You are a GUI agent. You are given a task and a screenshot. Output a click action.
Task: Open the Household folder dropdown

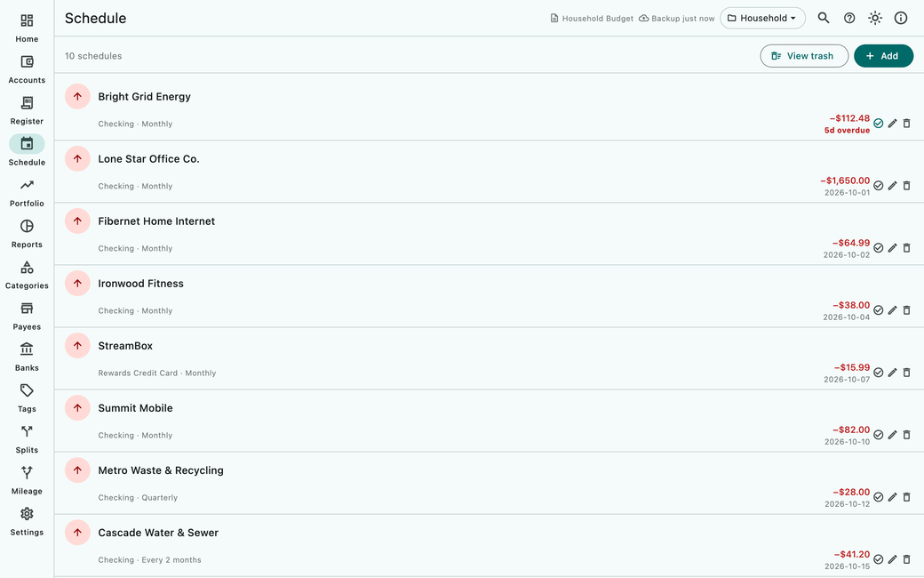point(762,19)
